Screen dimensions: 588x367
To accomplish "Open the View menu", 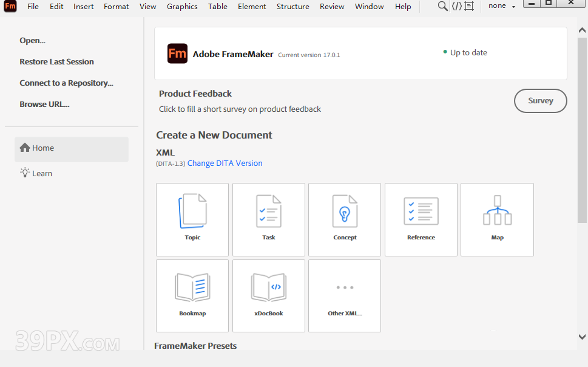I will (x=147, y=7).
